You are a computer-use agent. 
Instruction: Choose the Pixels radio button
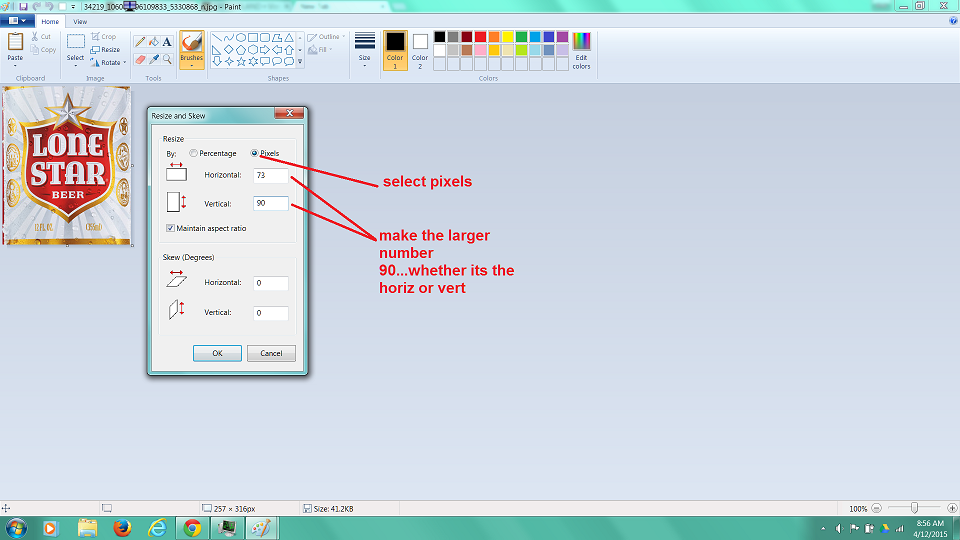click(x=255, y=153)
